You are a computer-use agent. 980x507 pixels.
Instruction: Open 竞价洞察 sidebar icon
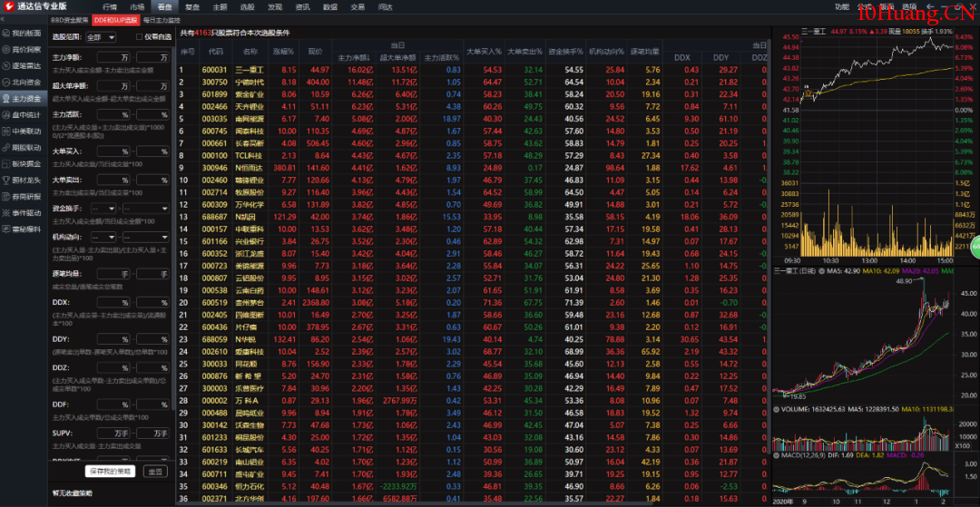point(5,49)
